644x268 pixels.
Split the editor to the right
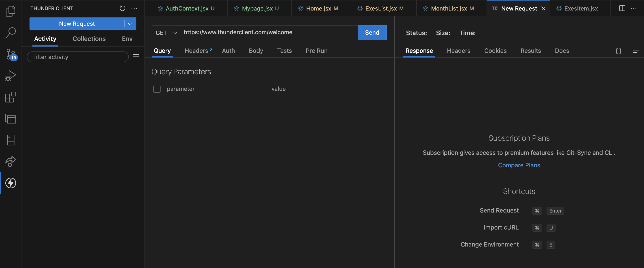coord(622,8)
